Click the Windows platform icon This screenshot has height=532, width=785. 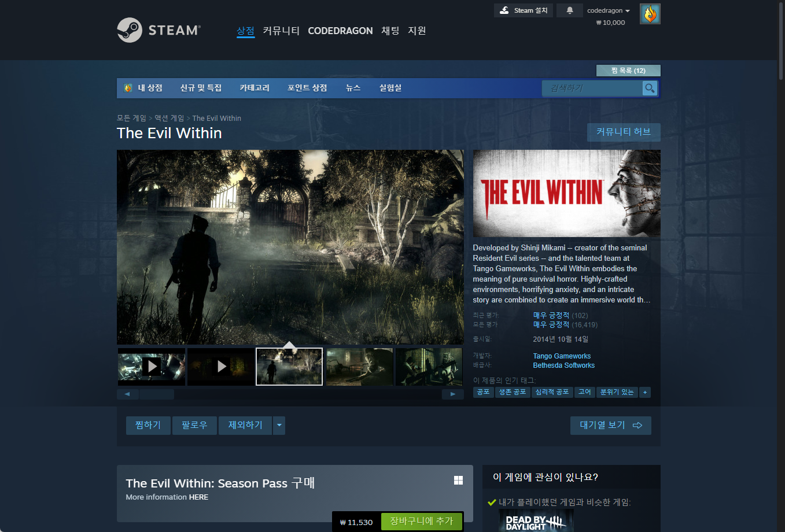459,480
